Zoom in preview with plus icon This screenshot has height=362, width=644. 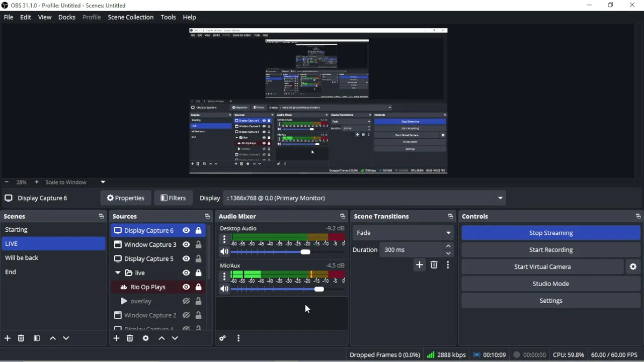36,182
